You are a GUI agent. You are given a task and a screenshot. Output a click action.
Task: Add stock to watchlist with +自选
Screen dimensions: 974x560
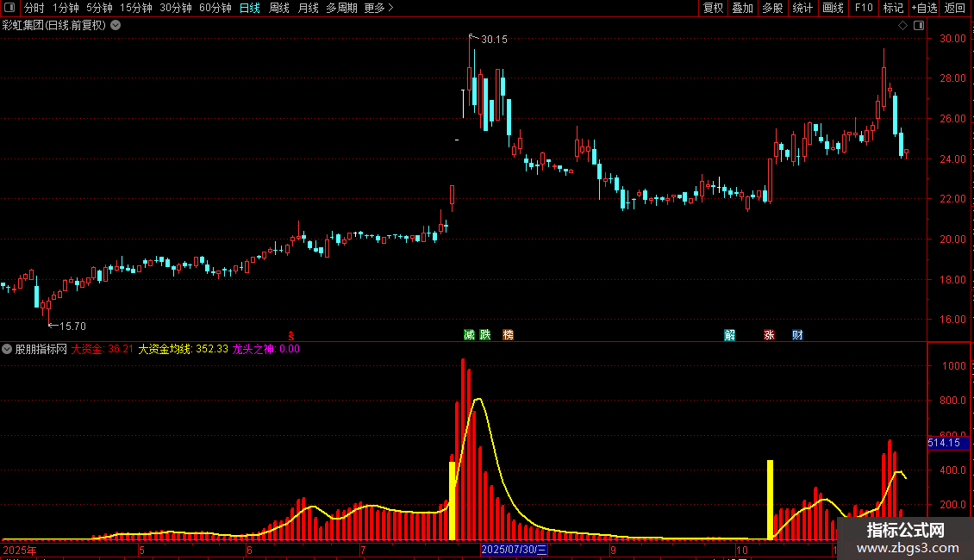pyautogui.click(x=924, y=8)
